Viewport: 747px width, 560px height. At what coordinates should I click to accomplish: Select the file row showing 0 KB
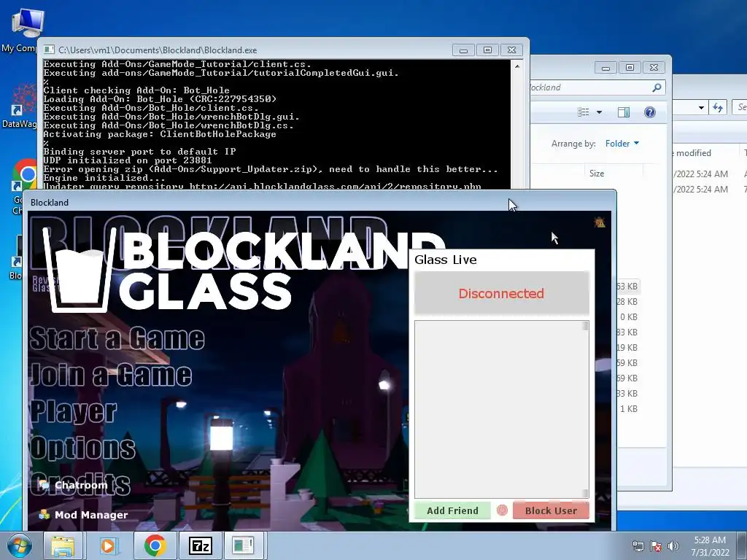tap(629, 317)
